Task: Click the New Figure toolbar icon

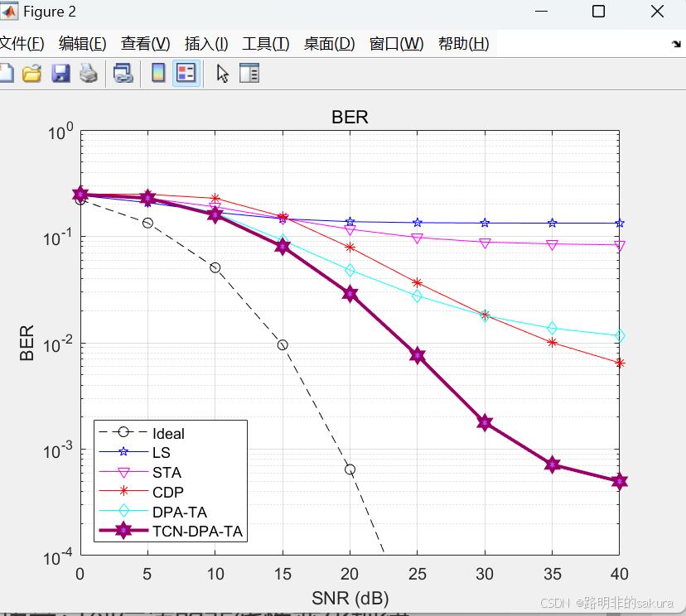Action: pos(6,73)
